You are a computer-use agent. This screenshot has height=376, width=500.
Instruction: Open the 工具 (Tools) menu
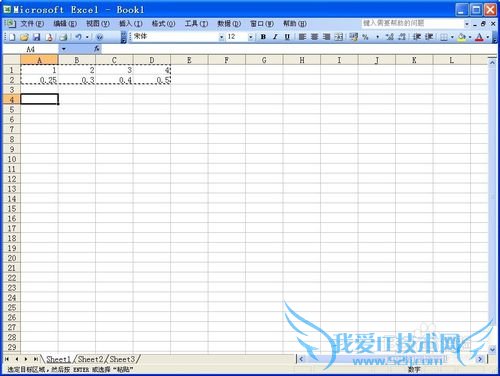(x=196, y=24)
